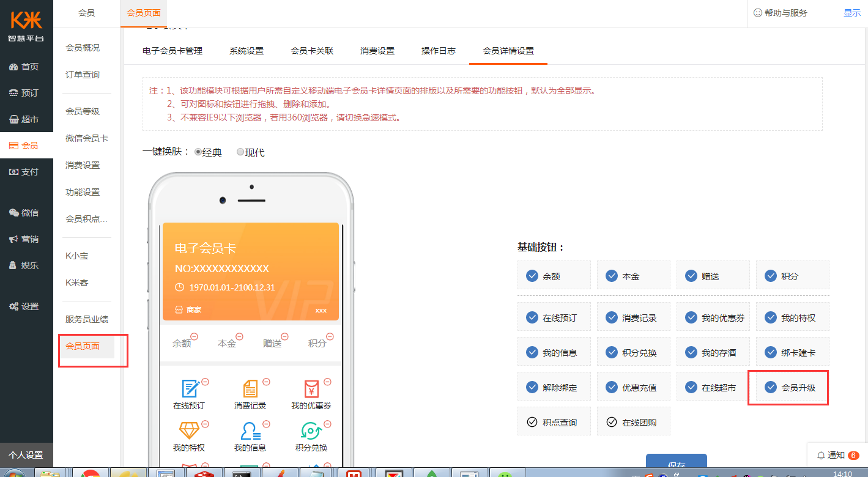
Task: Toggle the 在线超市 button checkbox
Action: point(691,387)
